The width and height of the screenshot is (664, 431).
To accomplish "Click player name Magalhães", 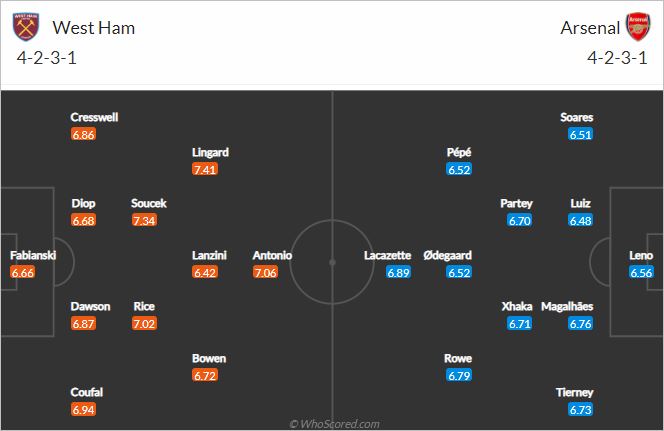I will [567, 307].
